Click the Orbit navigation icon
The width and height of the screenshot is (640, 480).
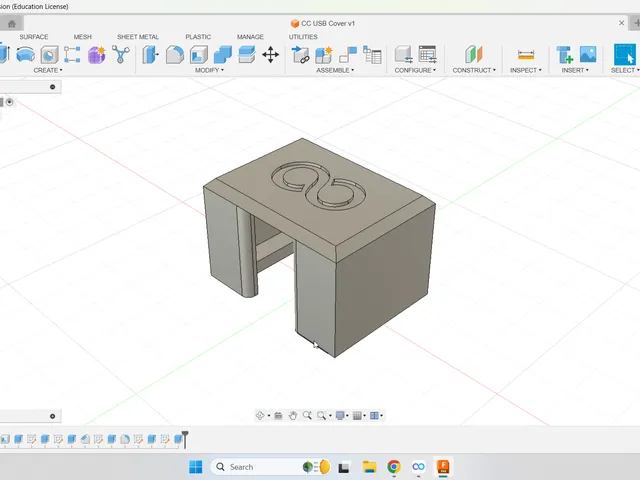tap(260, 416)
